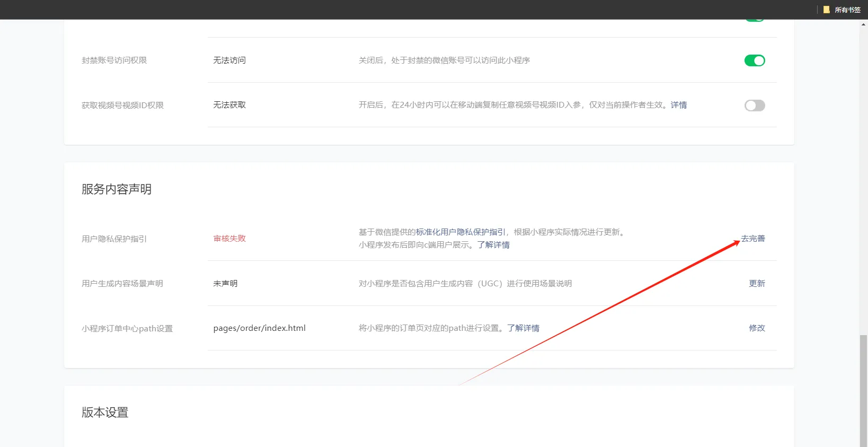Screen dimensions: 868x447
Task: Click the 获取视频号视频ID权限 row label
Action: [x=122, y=106]
